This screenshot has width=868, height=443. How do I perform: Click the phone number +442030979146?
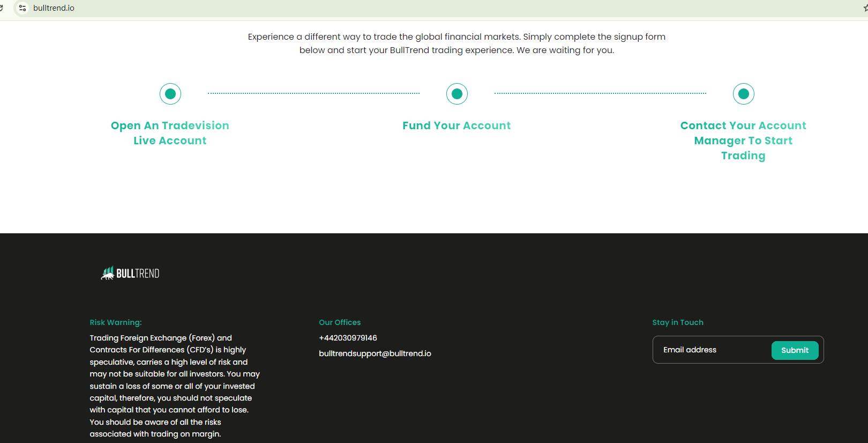tap(348, 338)
